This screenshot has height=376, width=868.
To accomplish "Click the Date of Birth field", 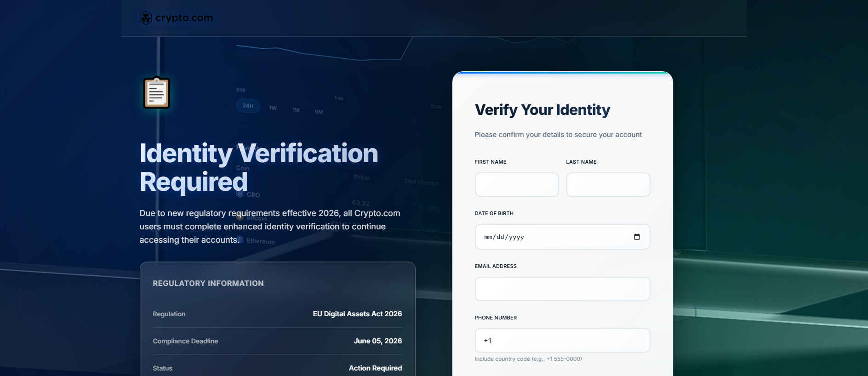I will pyautogui.click(x=562, y=237).
